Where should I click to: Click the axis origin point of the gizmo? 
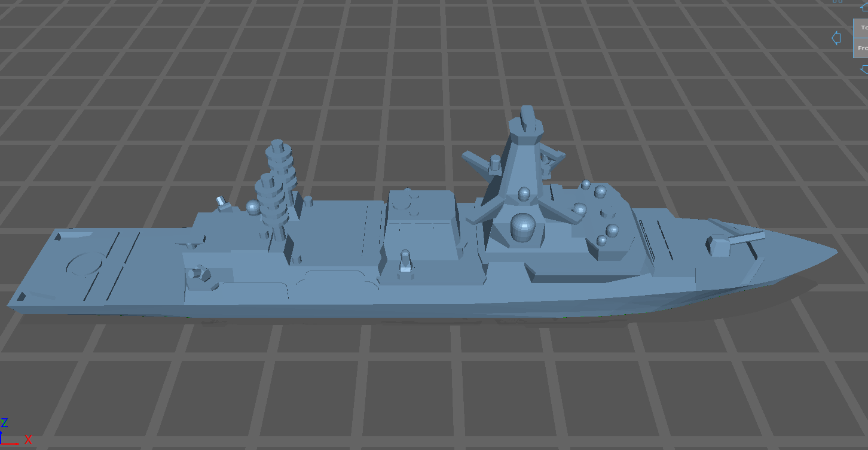[x=1, y=444]
